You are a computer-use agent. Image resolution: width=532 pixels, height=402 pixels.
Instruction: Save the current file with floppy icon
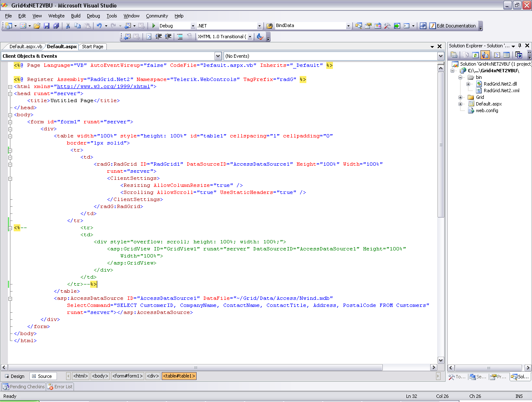(47, 26)
